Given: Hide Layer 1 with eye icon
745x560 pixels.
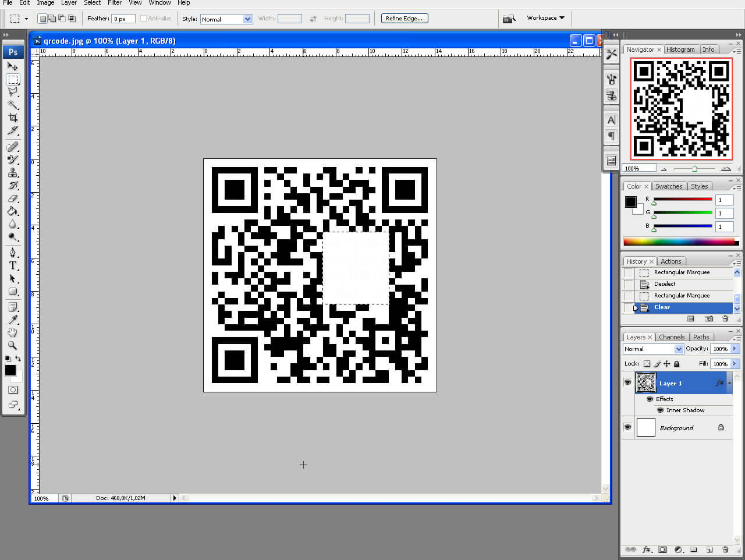Looking at the screenshot, I should 627,382.
